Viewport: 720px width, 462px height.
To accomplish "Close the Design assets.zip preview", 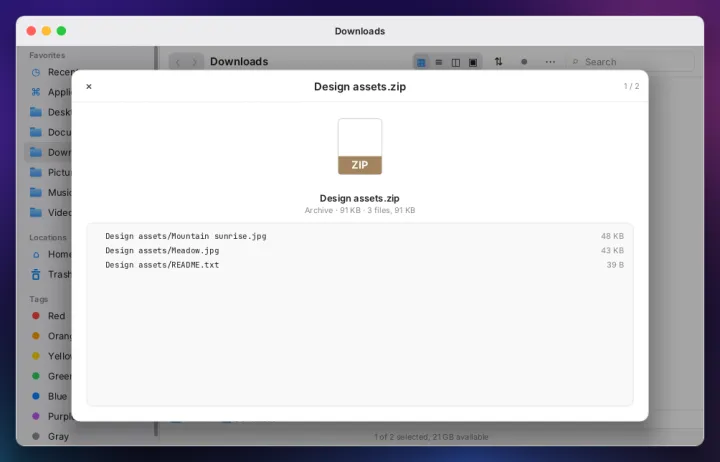I will click(x=89, y=86).
